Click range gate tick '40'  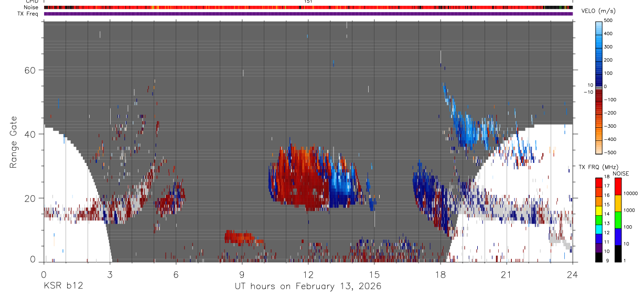tap(30, 134)
